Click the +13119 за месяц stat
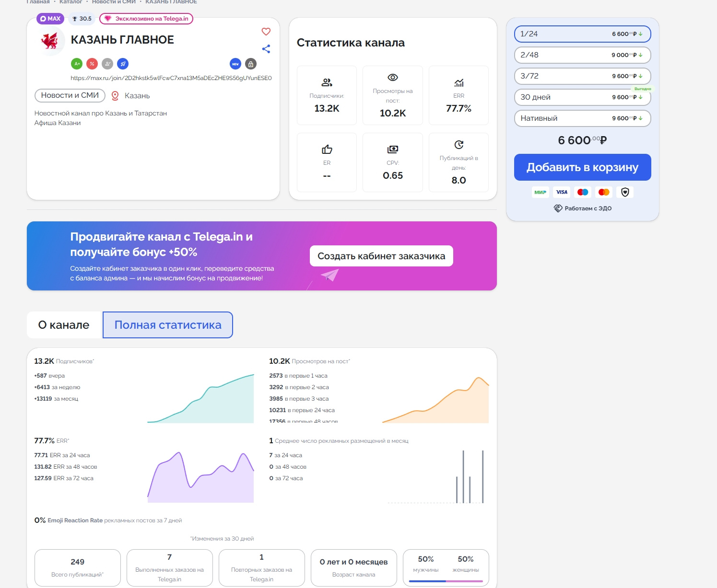The image size is (717, 588). tap(56, 399)
